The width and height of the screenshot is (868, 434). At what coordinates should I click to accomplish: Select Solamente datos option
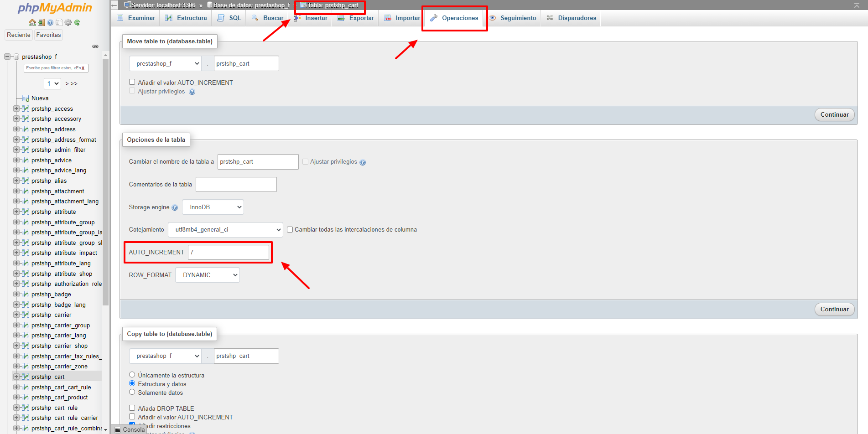pyautogui.click(x=132, y=392)
